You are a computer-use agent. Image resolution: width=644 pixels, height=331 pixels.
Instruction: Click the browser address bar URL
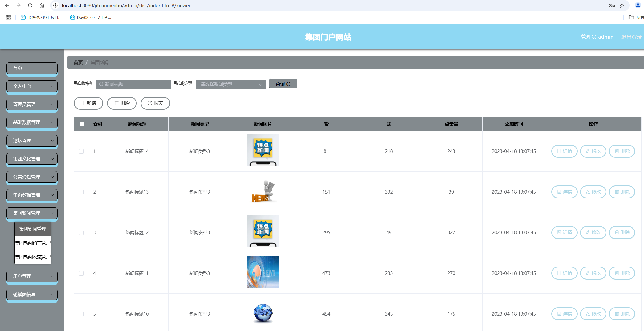pyautogui.click(x=126, y=5)
